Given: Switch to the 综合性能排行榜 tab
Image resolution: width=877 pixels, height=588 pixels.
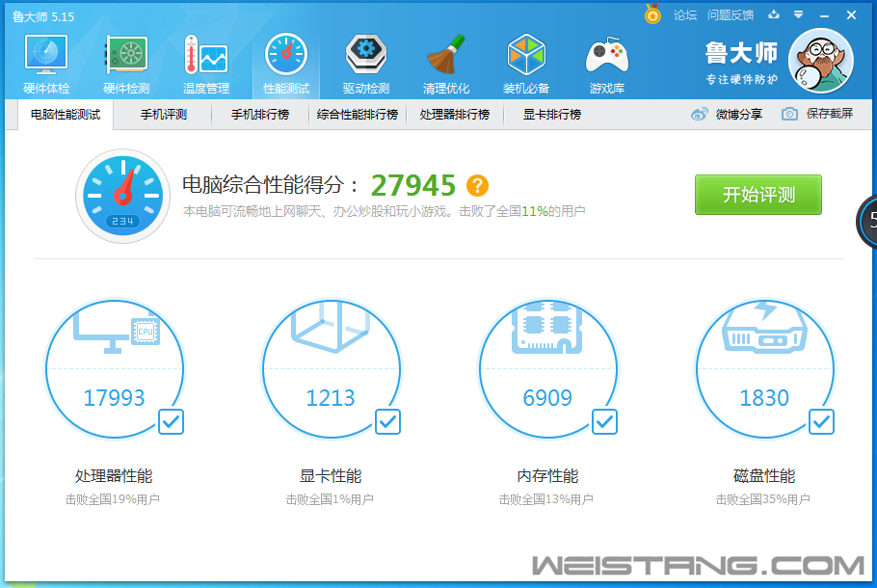Looking at the screenshot, I should click(x=358, y=115).
